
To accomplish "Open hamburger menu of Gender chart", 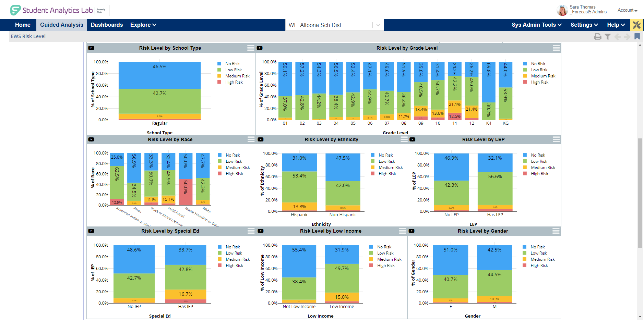I will click(556, 231).
